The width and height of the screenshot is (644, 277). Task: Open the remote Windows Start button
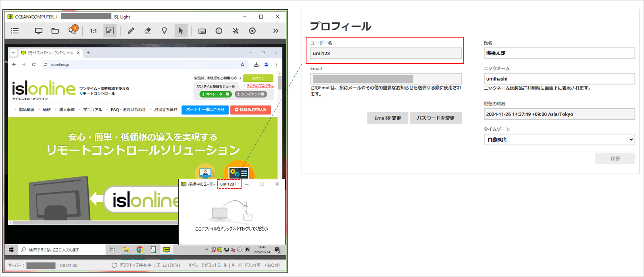click(11, 250)
